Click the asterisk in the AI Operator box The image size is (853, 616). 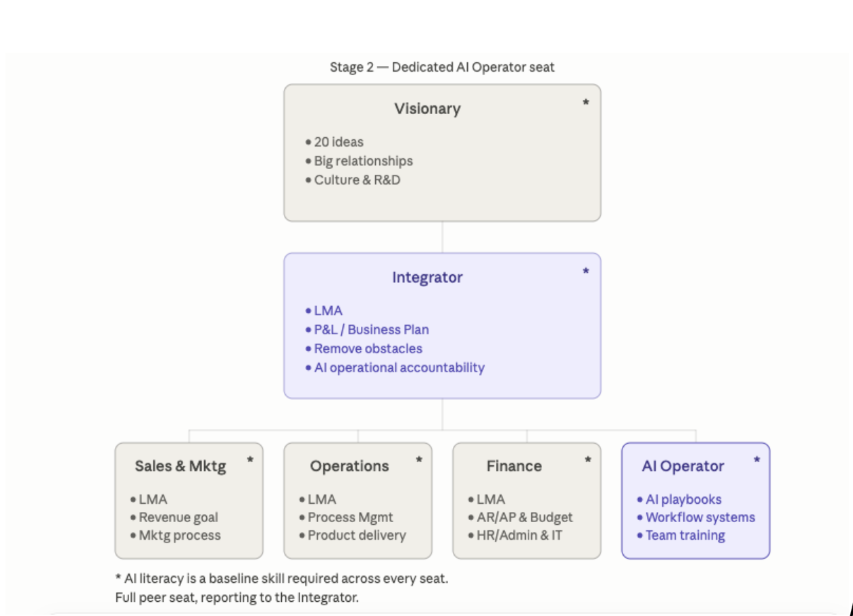pyautogui.click(x=757, y=460)
